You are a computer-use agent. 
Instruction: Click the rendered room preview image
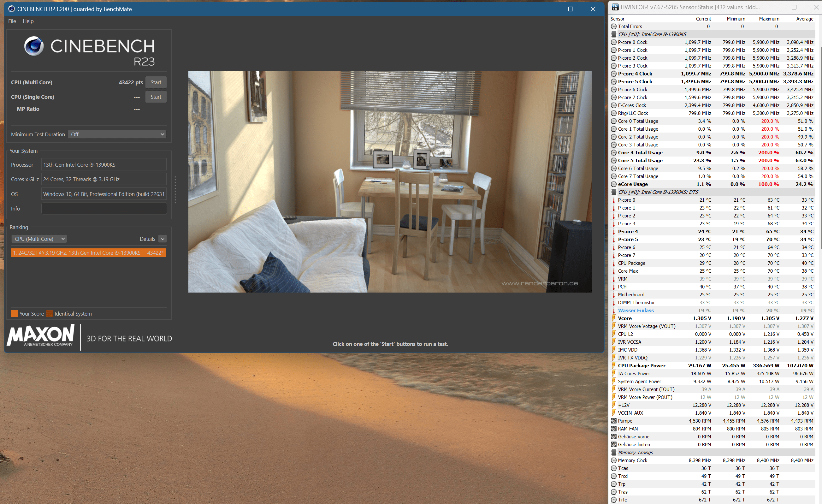coord(390,182)
